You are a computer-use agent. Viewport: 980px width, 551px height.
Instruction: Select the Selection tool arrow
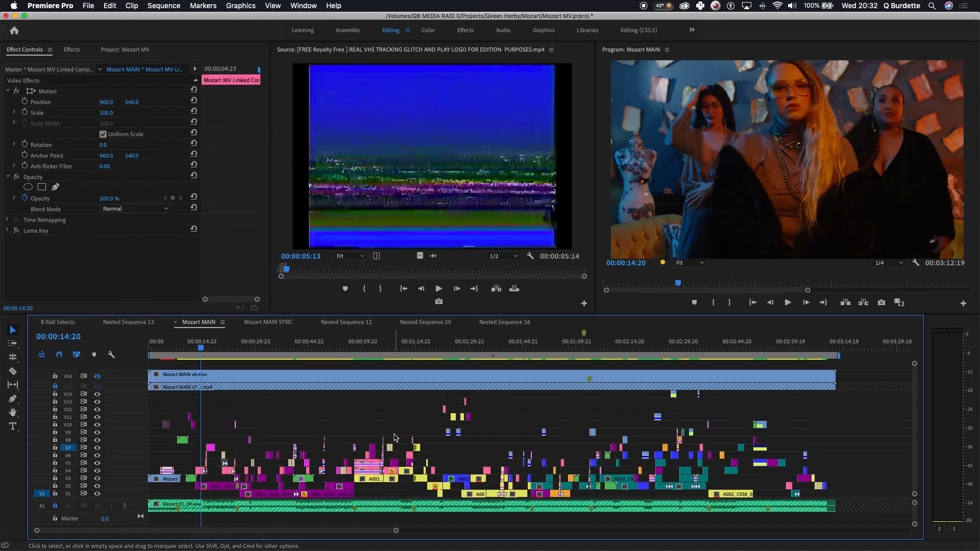point(13,330)
